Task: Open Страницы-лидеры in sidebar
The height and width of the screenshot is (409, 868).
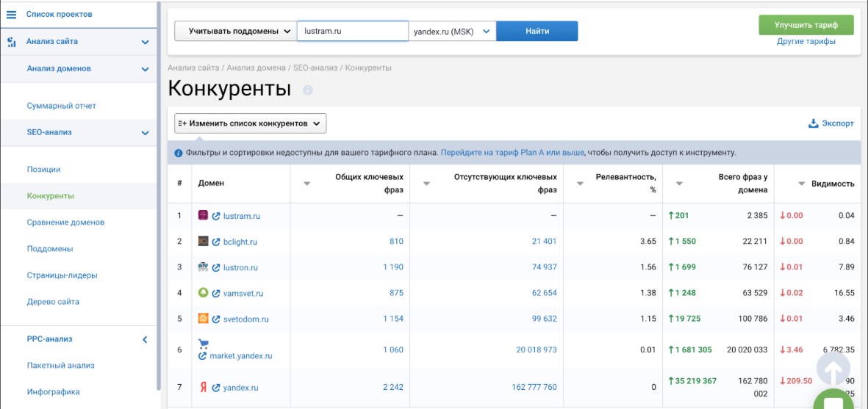Action: click(62, 275)
